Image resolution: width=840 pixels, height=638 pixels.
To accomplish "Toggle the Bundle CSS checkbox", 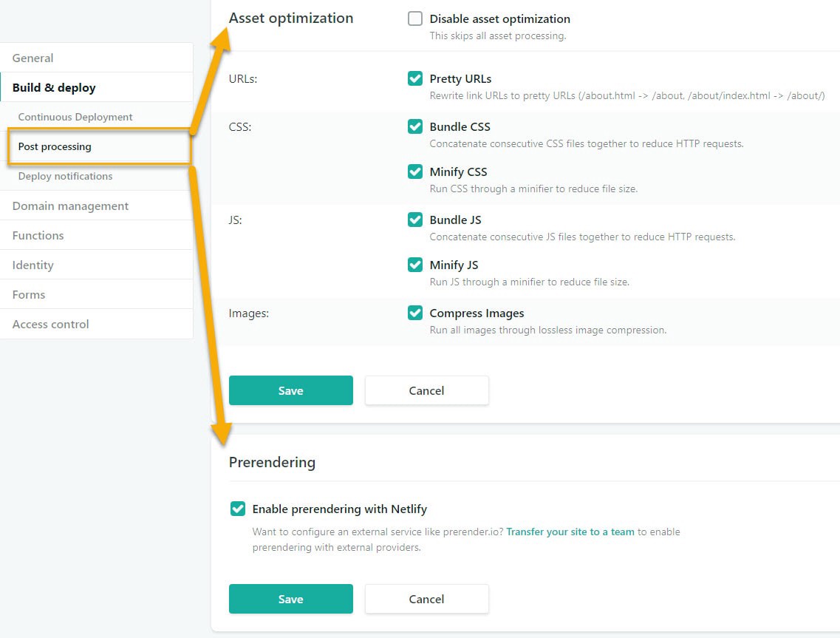I will (415, 126).
